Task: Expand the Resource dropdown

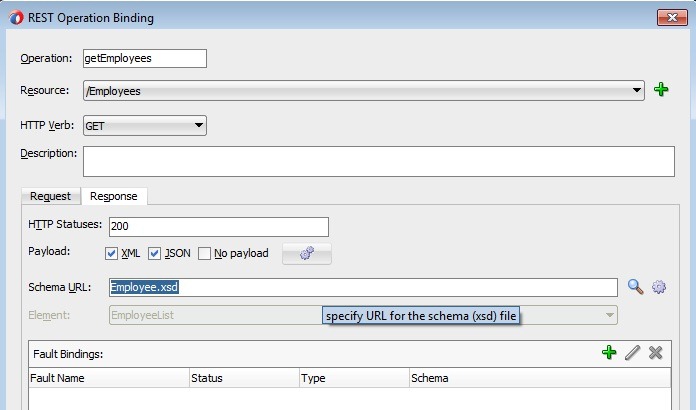Action: 638,91
